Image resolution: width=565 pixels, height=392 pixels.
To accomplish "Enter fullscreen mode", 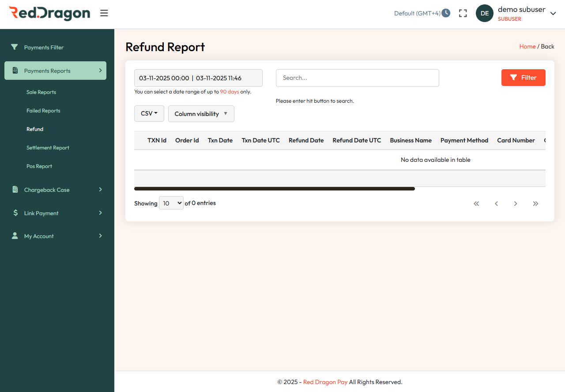I will [463, 13].
